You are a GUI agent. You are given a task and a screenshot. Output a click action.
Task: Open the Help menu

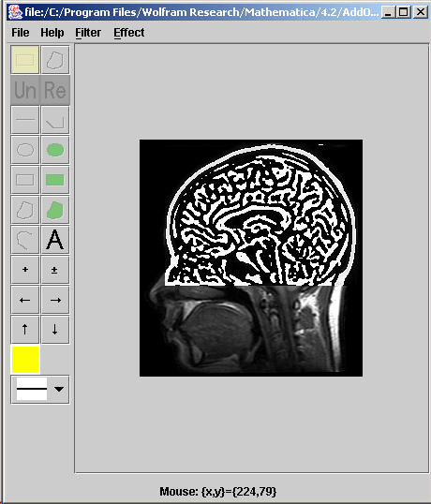pos(52,33)
